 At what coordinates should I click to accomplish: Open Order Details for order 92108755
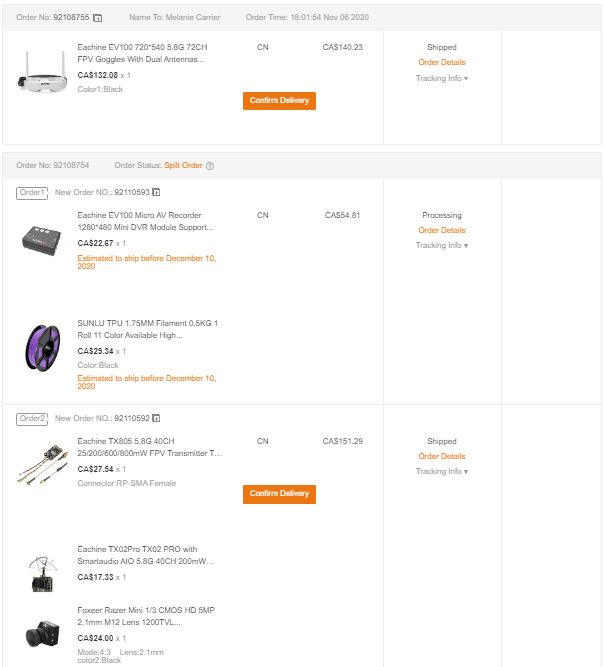442,63
